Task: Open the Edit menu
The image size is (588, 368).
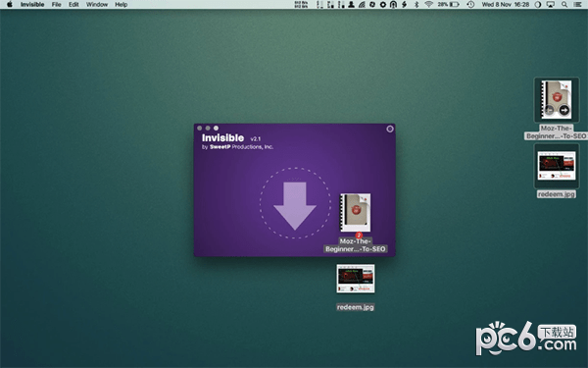Action: coord(73,5)
